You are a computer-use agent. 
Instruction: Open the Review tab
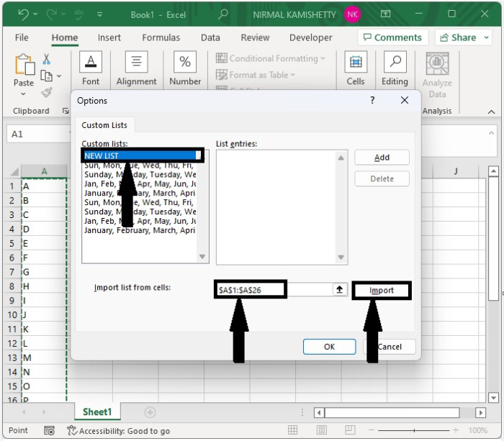255,37
